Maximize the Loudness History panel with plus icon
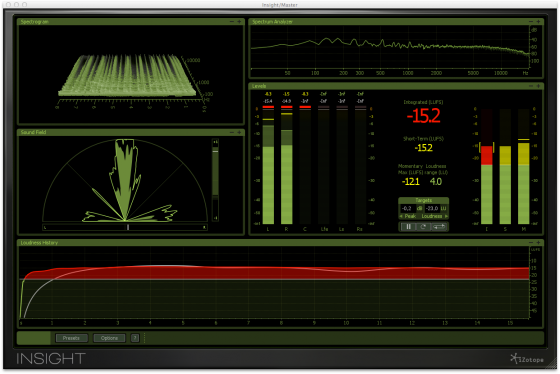Viewport: 560px width, 374px height. (x=538, y=243)
